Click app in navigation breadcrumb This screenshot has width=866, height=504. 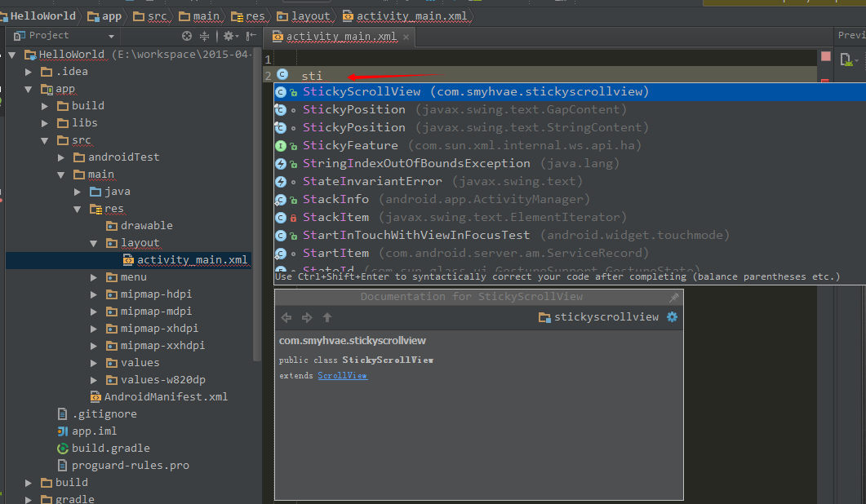point(104,16)
